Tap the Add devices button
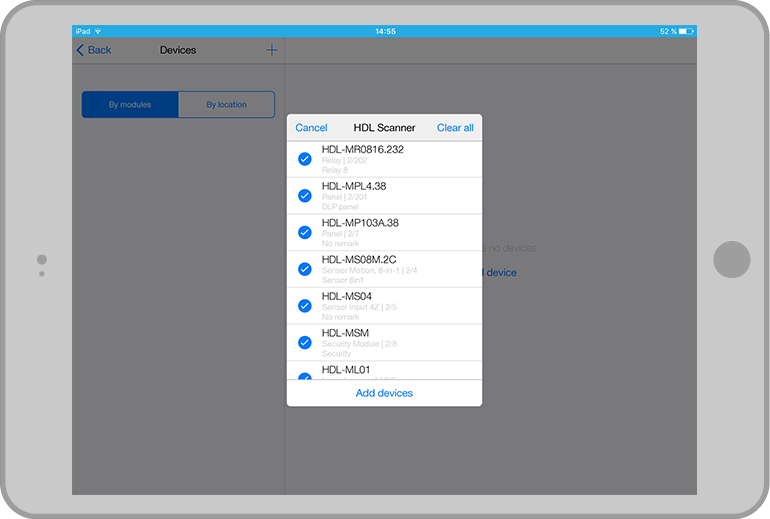 coord(384,393)
